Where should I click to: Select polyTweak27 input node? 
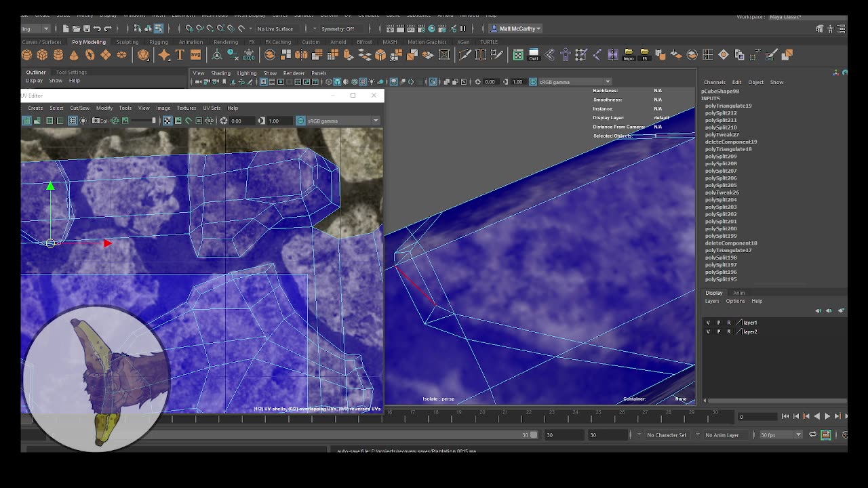722,134
